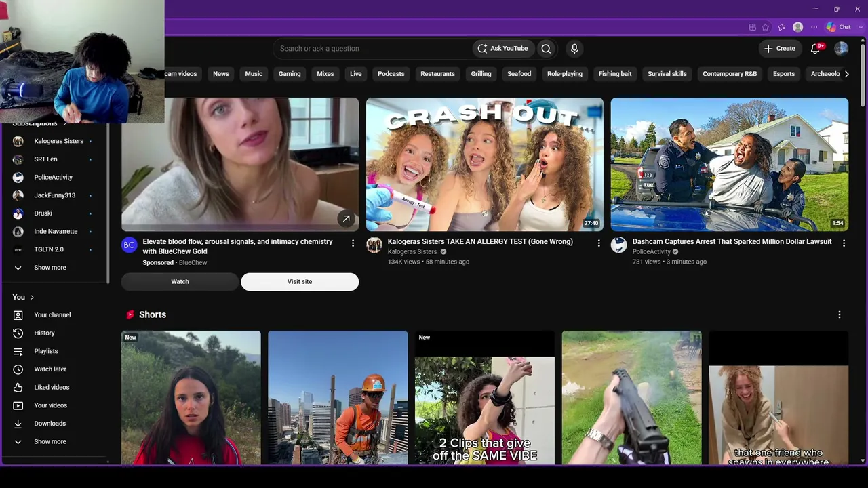This screenshot has height=488, width=868.
Task: Play the CRASH OUT Kalogeras Sisters thumbnail
Action: (485, 165)
